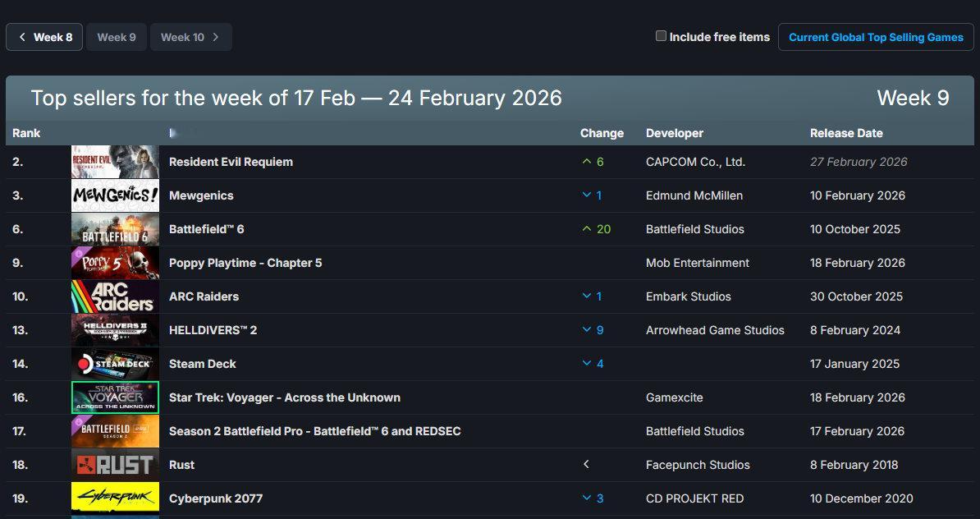Open the Mewgenics title link
The height and width of the screenshot is (519, 980).
201,195
